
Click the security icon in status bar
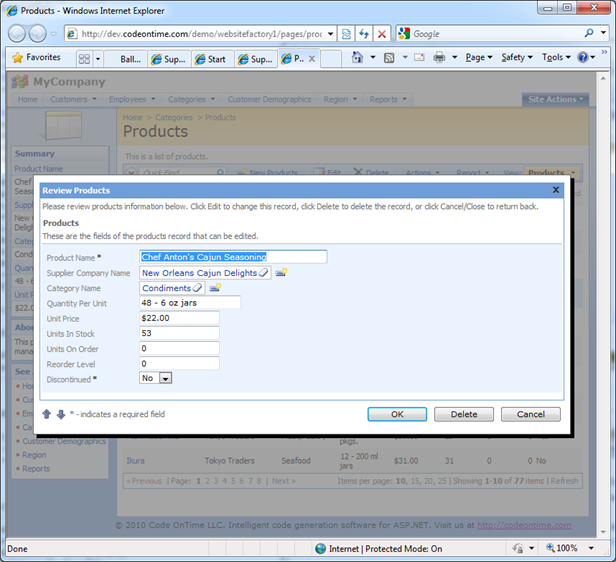pos(518,548)
